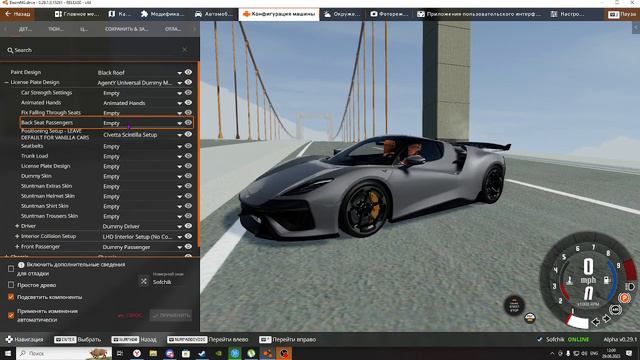Toggle visibility eye for Animated Hands
640x360 pixels.
(188, 102)
